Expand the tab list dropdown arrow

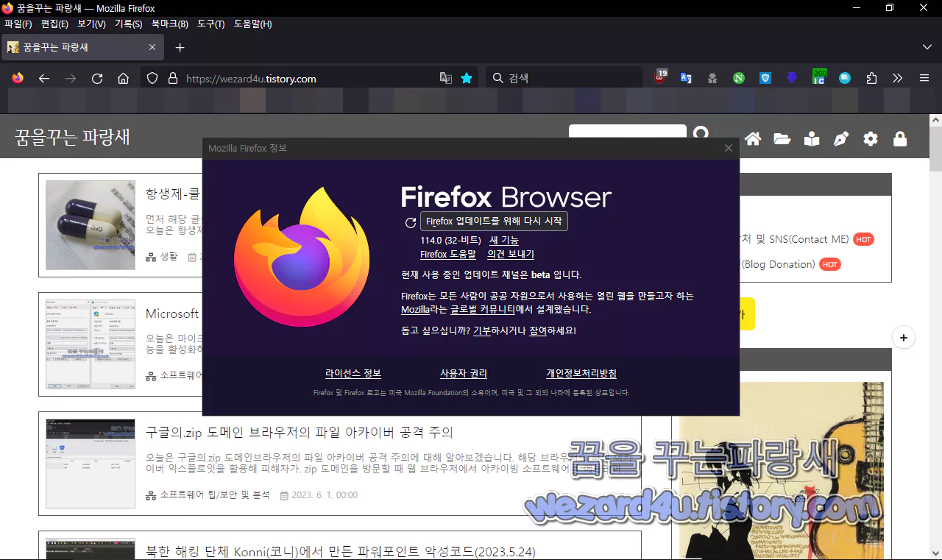click(927, 46)
